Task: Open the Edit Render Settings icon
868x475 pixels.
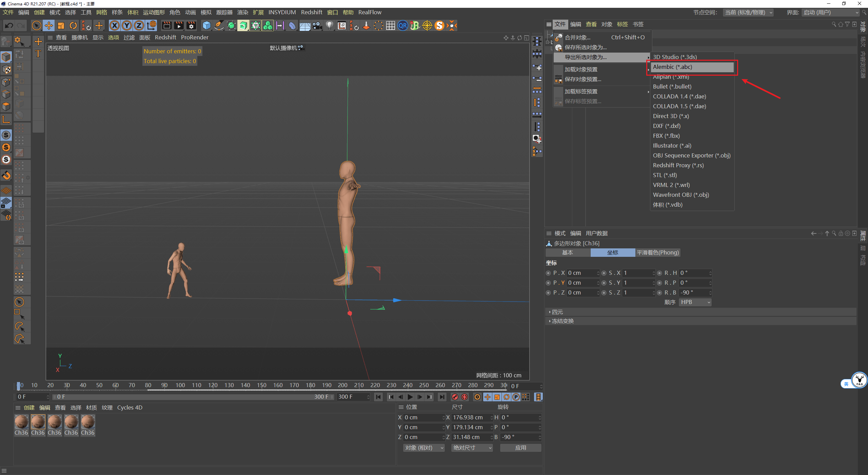Action: (x=191, y=25)
